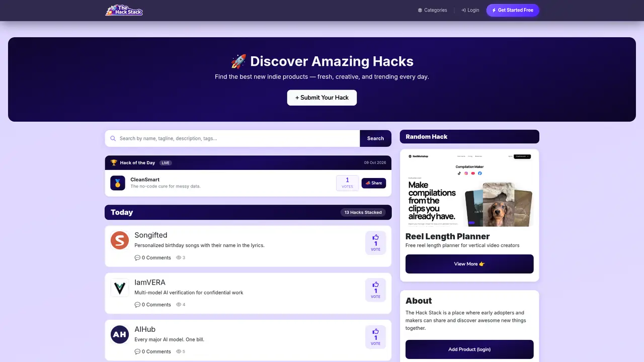Click Get Started Free button
Viewport: 644px width, 362px height.
513,10
